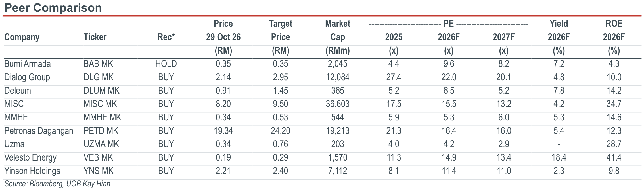The height and width of the screenshot is (191, 644).
Task: Select the Source: Bloomberg, UOB Kay Hian note
Action: pos(57,184)
